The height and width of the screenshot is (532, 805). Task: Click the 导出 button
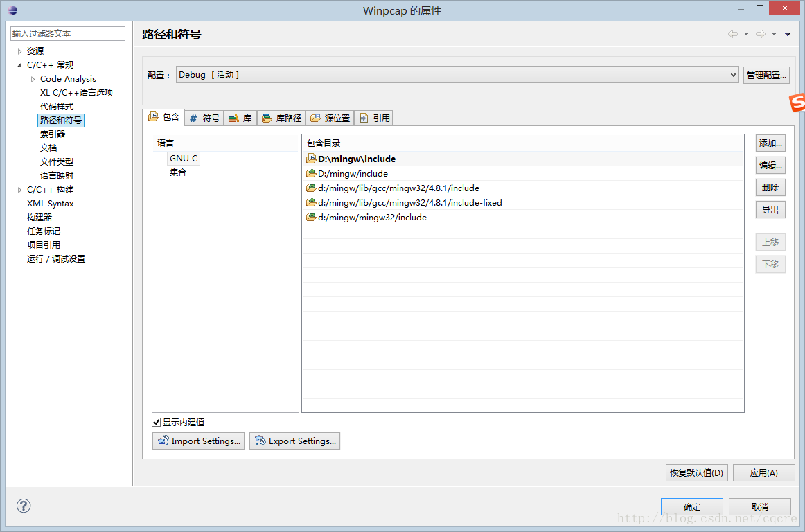click(770, 209)
